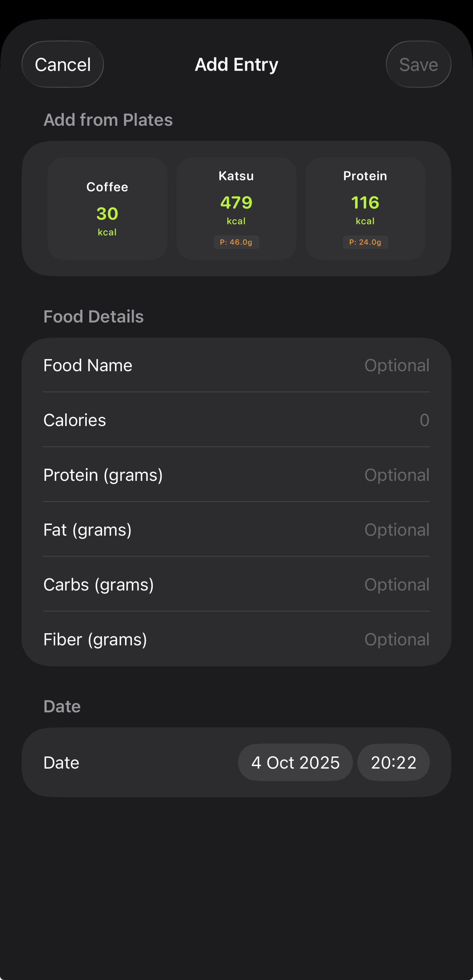Tap the P: 24.0g protein badge

[x=365, y=242]
